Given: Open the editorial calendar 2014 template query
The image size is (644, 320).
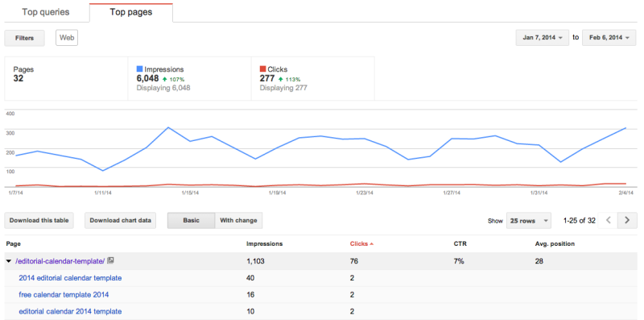Looking at the screenshot, I should 70,311.
